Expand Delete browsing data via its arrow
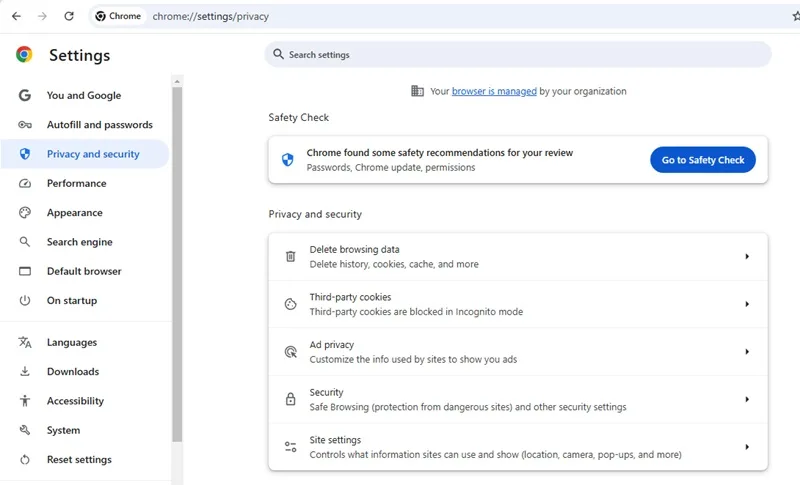This screenshot has width=800, height=485. point(747,257)
